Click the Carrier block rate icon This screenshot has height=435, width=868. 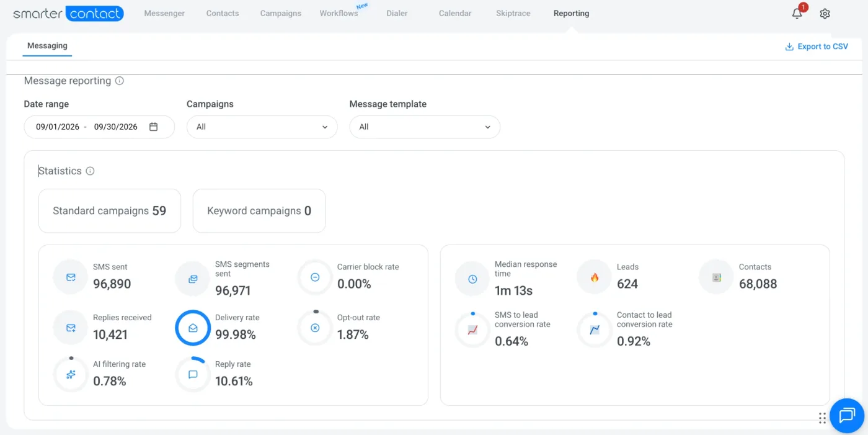(x=315, y=277)
